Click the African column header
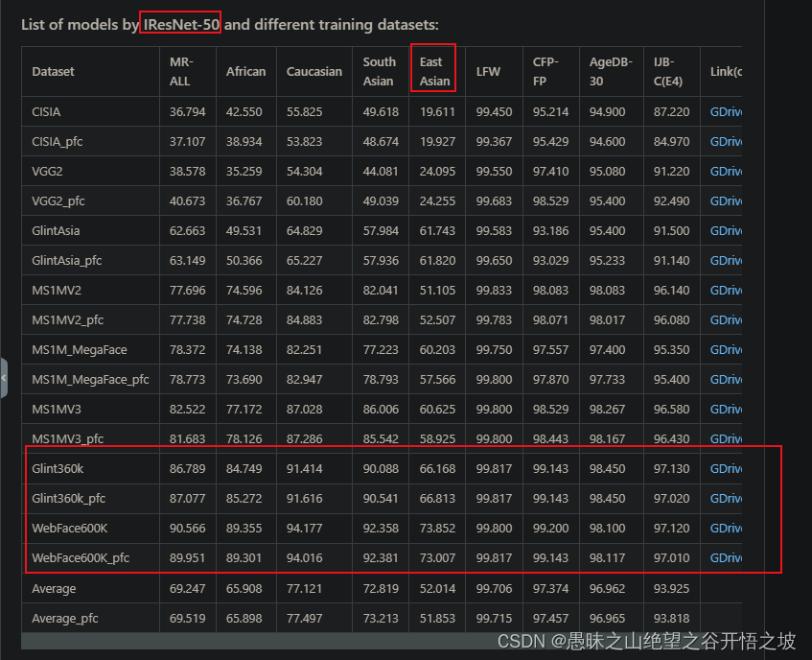 245,72
